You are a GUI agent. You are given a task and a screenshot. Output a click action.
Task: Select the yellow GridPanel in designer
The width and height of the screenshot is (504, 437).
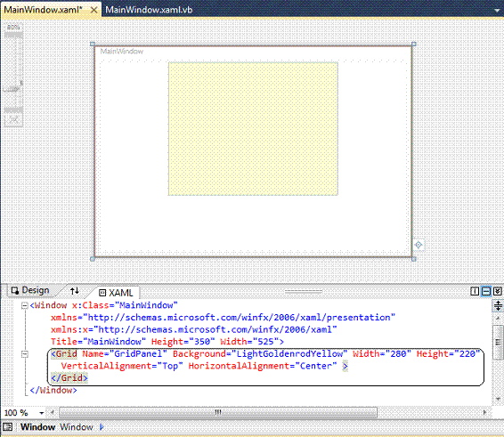(253, 129)
